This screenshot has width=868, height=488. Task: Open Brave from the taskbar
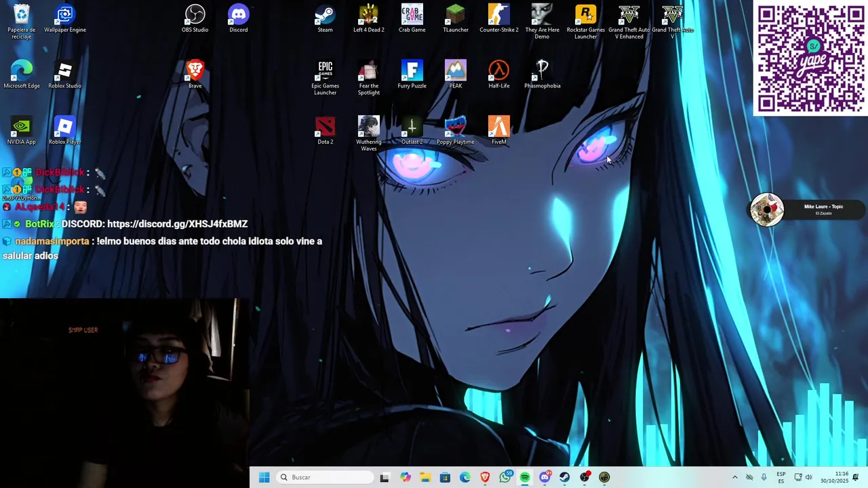tap(485, 477)
